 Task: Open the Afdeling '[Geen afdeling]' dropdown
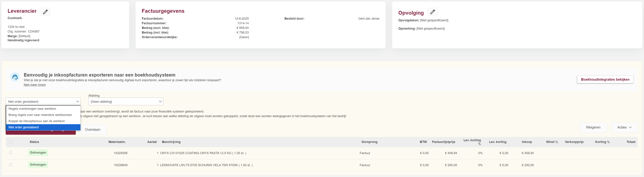(x=126, y=101)
